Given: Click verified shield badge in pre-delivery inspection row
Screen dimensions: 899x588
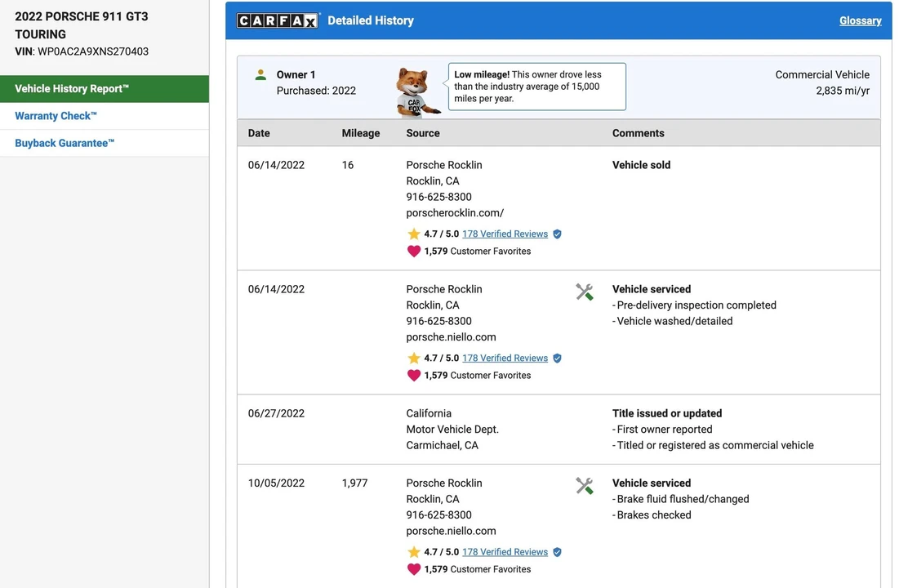Looking at the screenshot, I should (557, 358).
